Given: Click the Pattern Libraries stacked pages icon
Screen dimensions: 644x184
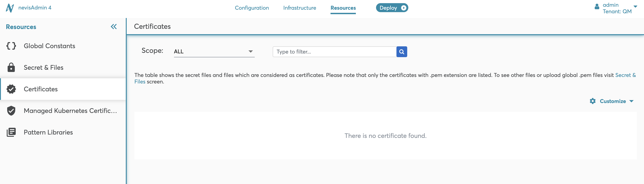Looking at the screenshot, I should point(11,132).
